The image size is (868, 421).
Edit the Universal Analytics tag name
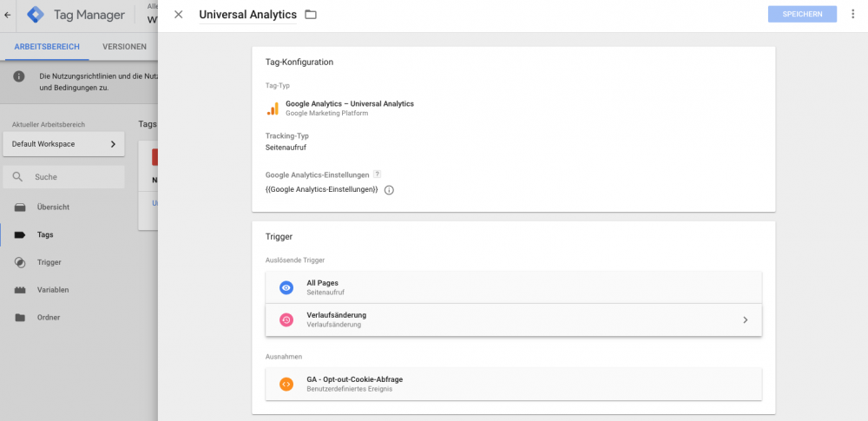pos(247,15)
